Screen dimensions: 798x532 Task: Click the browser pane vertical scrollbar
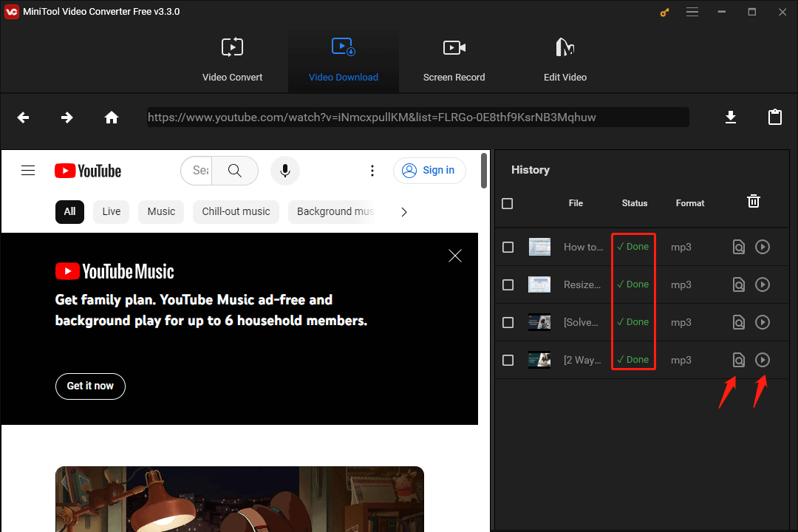tap(483, 171)
